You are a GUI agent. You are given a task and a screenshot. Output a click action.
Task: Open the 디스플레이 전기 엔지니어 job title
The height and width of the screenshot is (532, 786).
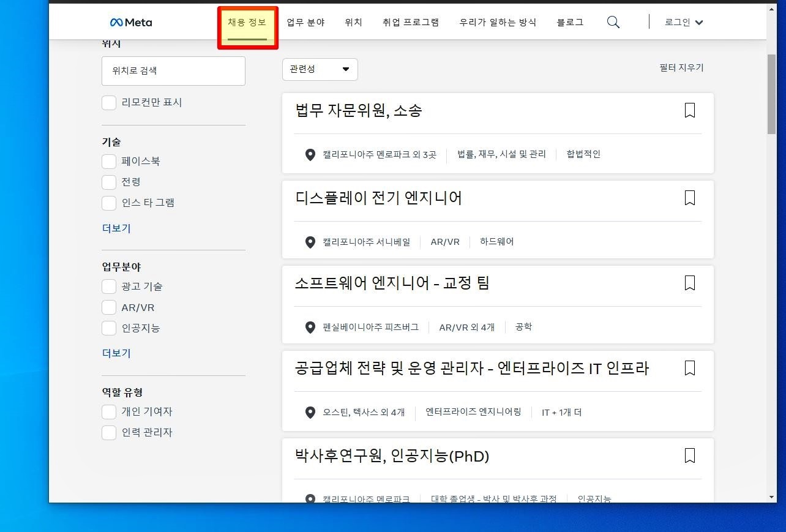378,198
